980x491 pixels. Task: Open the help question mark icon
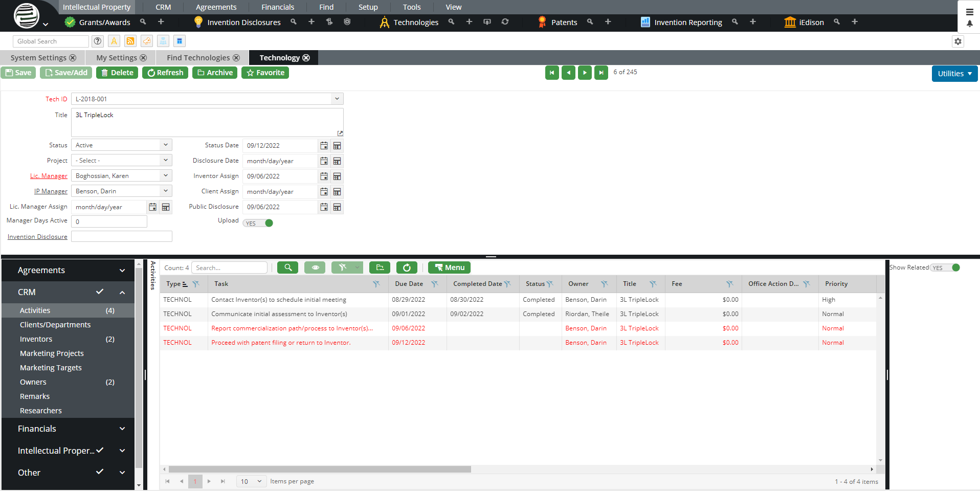coord(98,41)
